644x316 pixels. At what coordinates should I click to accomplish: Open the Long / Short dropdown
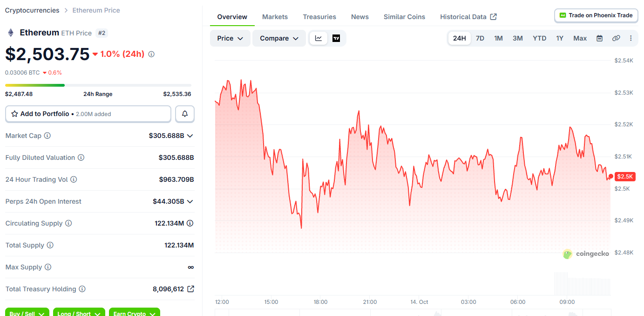pos(79,312)
